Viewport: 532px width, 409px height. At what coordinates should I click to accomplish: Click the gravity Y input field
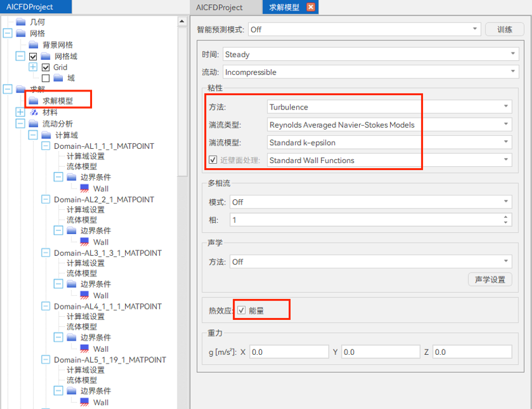pyautogui.click(x=381, y=352)
